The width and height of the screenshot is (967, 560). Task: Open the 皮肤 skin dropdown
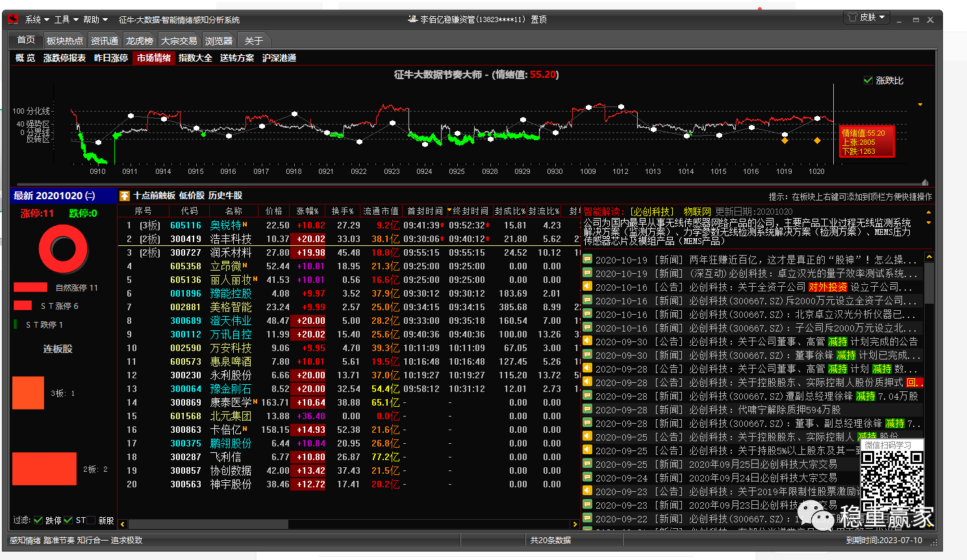[872, 18]
